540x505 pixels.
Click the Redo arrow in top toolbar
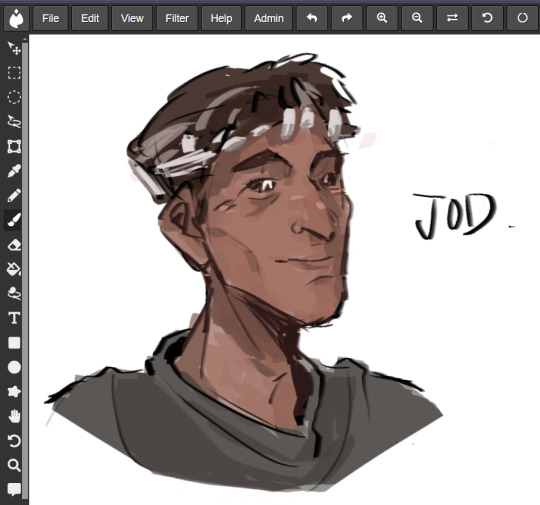347,18
